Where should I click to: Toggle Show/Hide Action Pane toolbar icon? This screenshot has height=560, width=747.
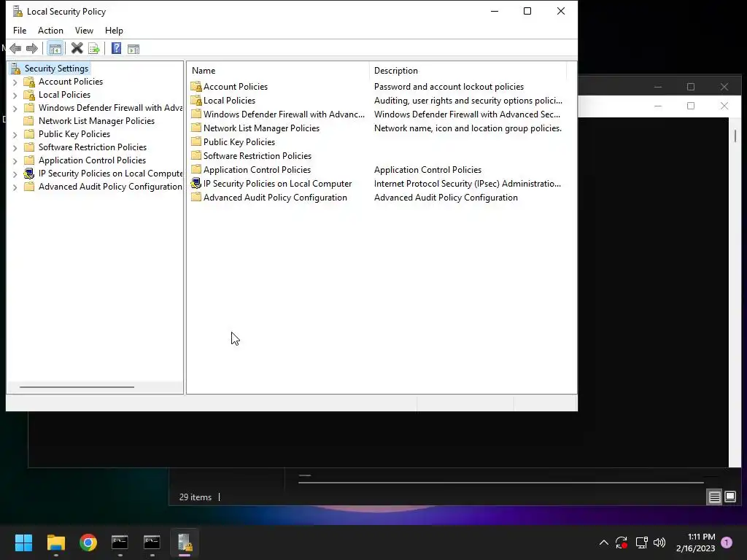pos(133,49)
